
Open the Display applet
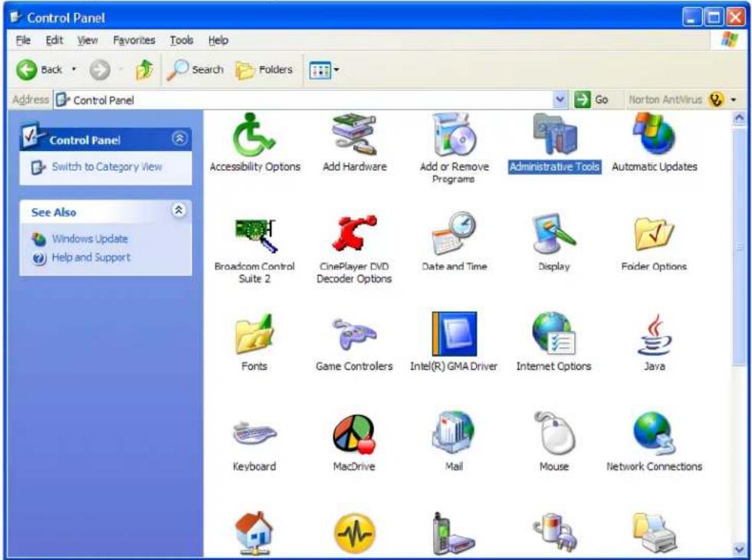pyautogui.click(x=554, y=242)
